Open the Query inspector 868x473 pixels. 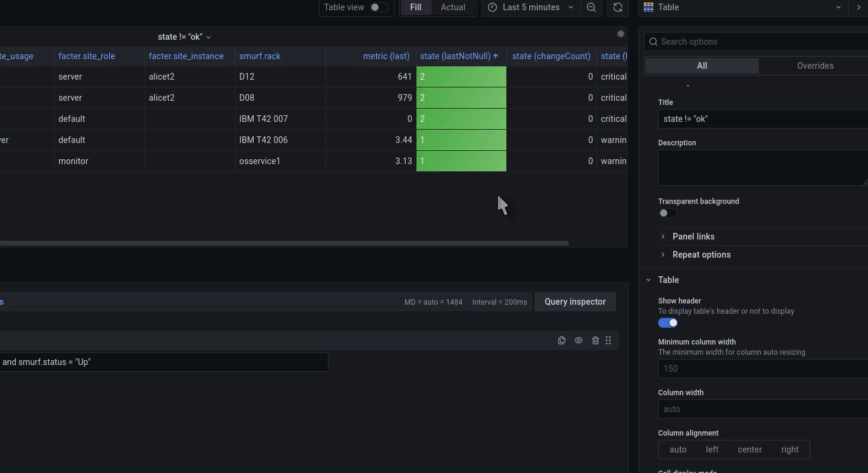575,302
